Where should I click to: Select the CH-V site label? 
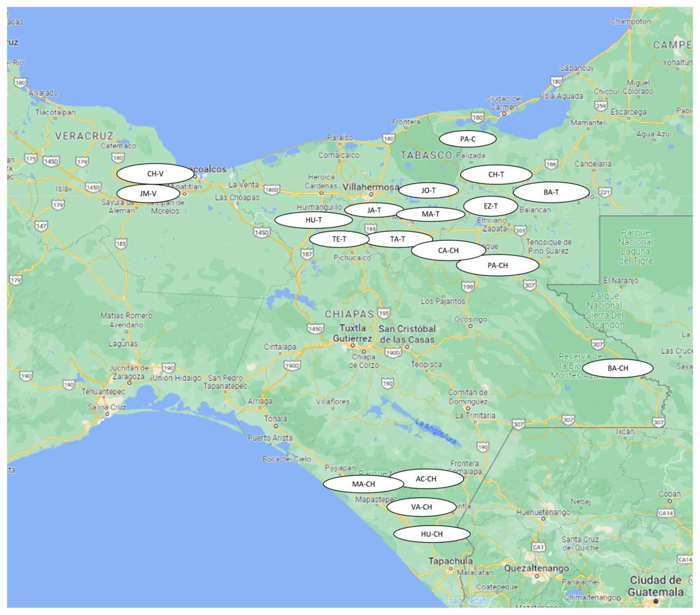pos(155,174)
